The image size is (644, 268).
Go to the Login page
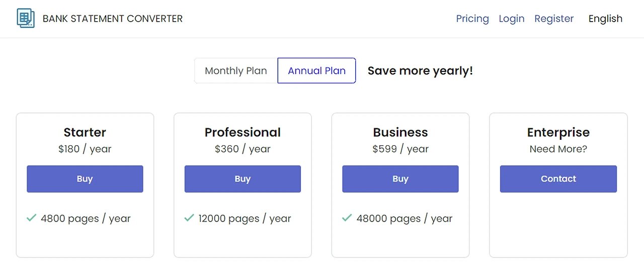pos(512,19)
